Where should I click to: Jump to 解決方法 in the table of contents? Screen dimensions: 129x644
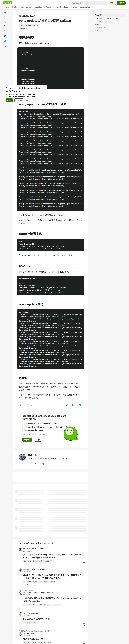[x=98, y=24]
